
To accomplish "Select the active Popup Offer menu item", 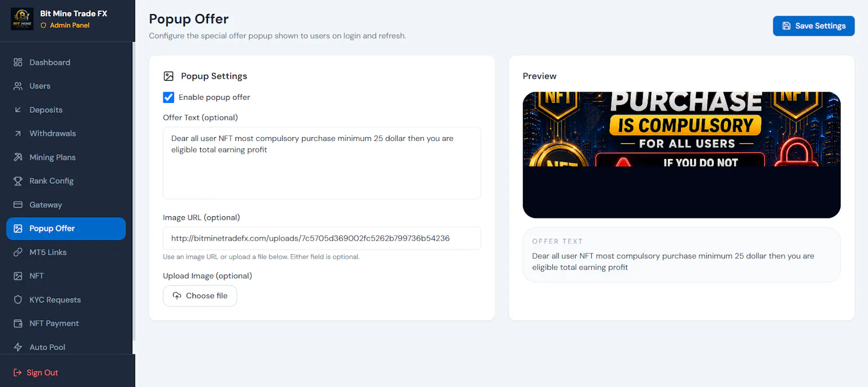I will [x=66, y=229].
